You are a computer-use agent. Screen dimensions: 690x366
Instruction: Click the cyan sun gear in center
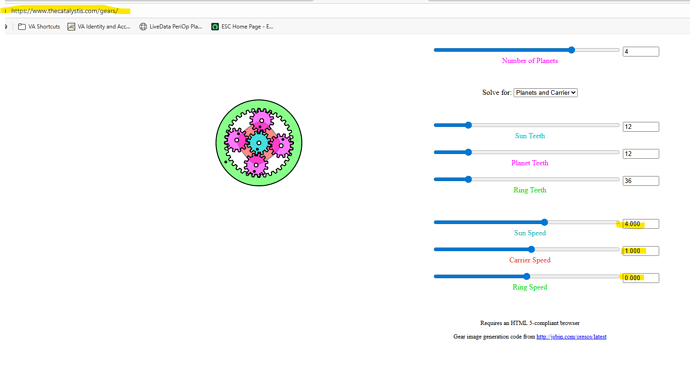pos(259,143)
